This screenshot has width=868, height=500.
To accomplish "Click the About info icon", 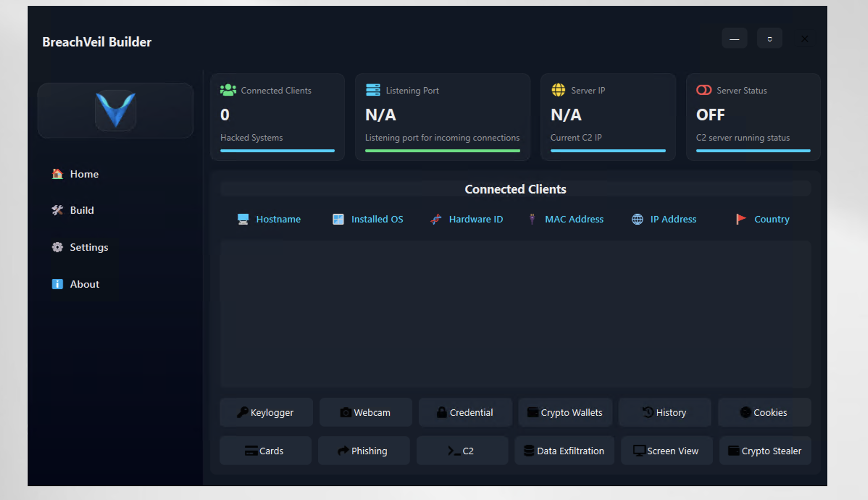I will click(57, 284).
